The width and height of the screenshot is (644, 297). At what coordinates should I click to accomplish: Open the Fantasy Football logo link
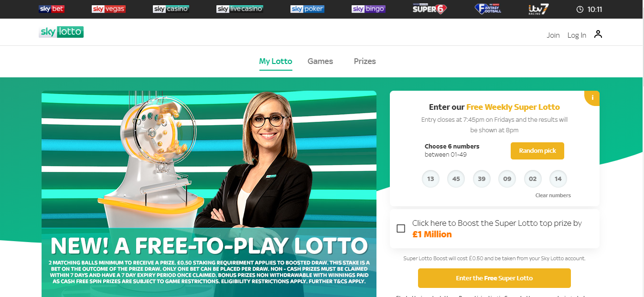pos(488,9)
